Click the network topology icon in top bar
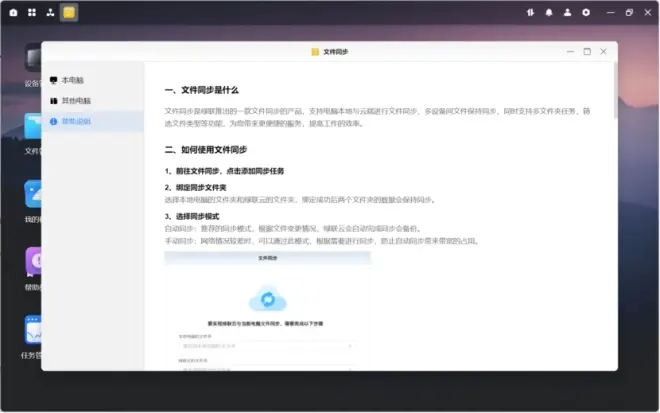Viewport: 660px width, 413px height. point(51,13)
